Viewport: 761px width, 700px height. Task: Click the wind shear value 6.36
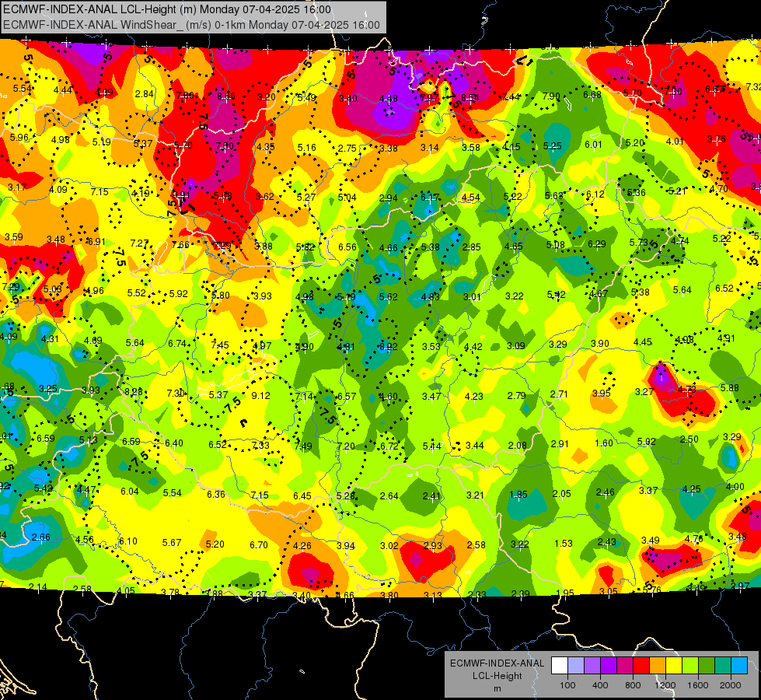pos(216,495)
